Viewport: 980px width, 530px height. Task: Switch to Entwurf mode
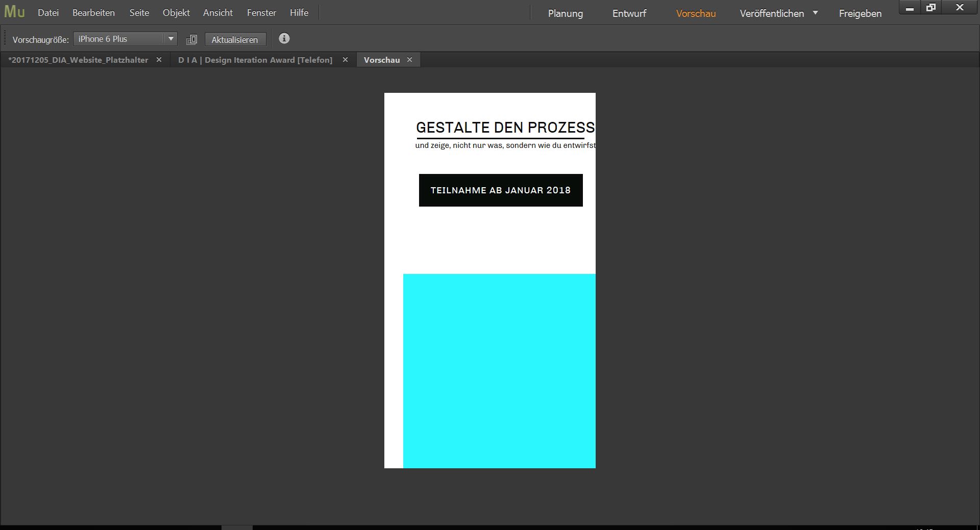629,13
